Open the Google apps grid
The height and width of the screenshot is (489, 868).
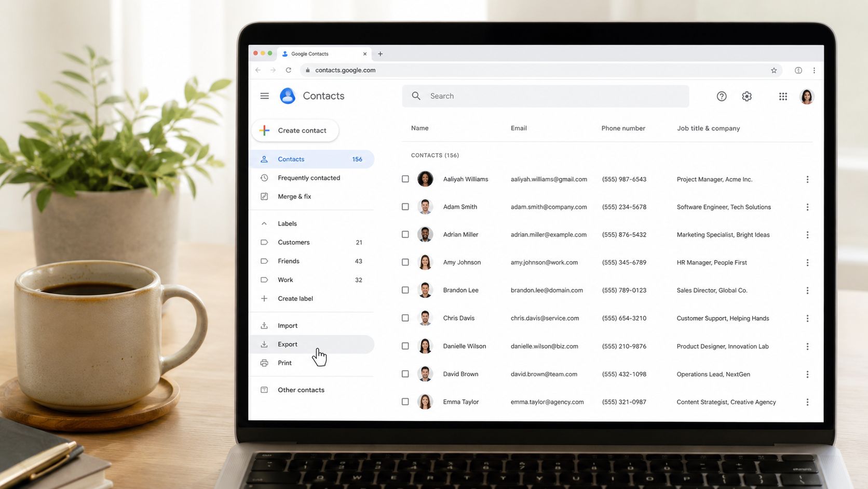point(783,96)
